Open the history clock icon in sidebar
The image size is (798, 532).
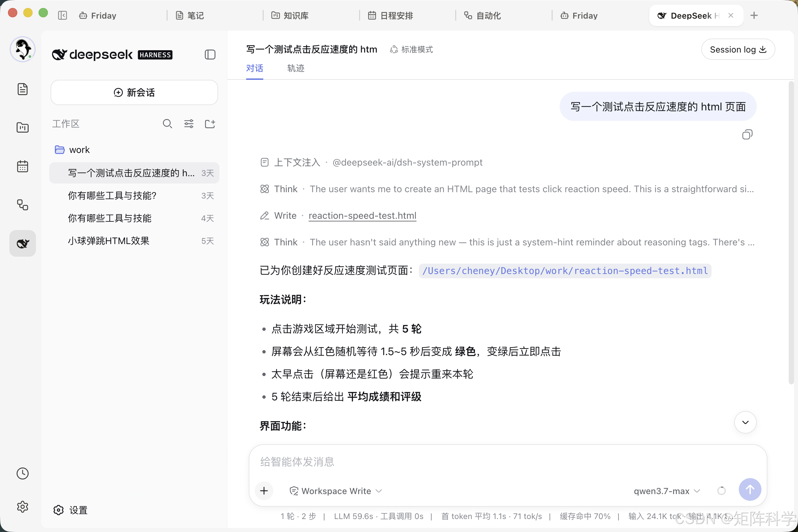[x=22, y=473]
